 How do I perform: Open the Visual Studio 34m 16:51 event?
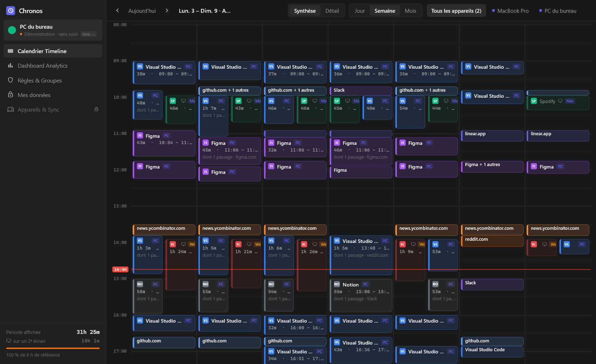tap(295, 355)
